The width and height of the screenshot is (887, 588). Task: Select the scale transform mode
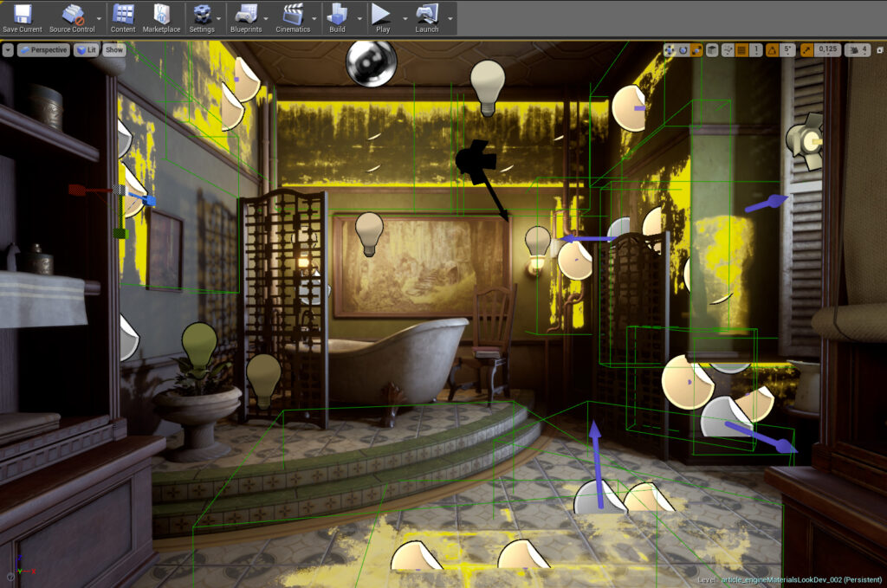pyautogui.click(x=696, y=50)
